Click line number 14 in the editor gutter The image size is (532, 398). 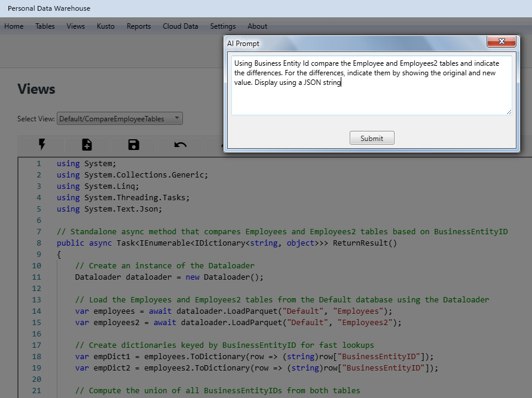tap(36, 311)
